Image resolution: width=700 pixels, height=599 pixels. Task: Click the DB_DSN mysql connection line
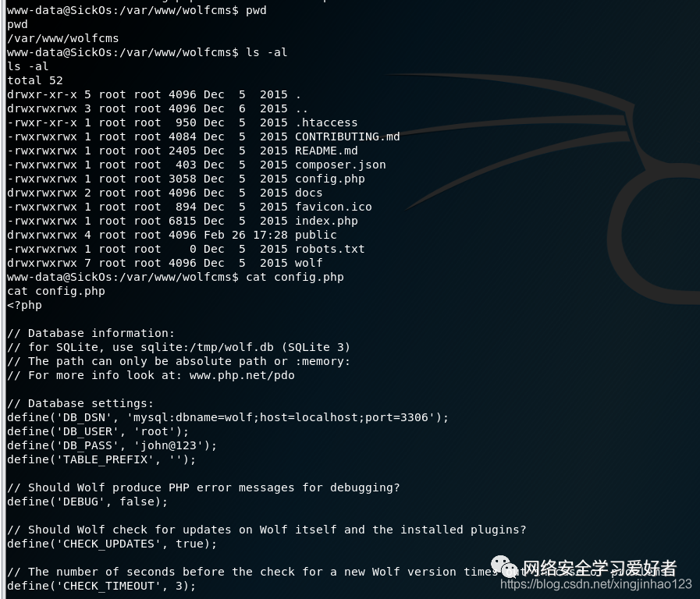click(x=228, y=417)
